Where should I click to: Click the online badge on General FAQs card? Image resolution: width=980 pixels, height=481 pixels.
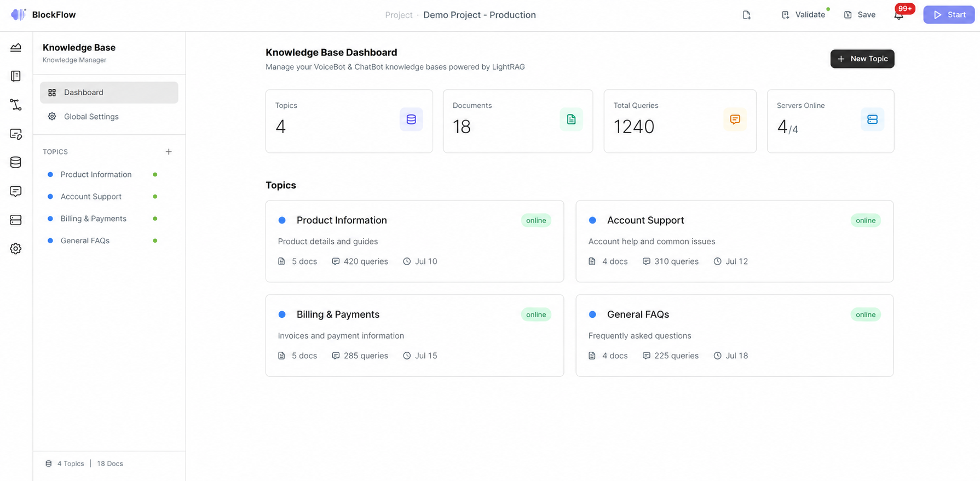pyautogui.click(x=866, y=314)
